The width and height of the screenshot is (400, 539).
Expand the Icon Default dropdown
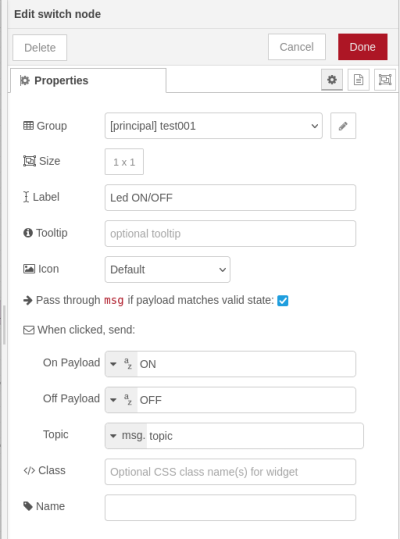click(x=167, y=270)
